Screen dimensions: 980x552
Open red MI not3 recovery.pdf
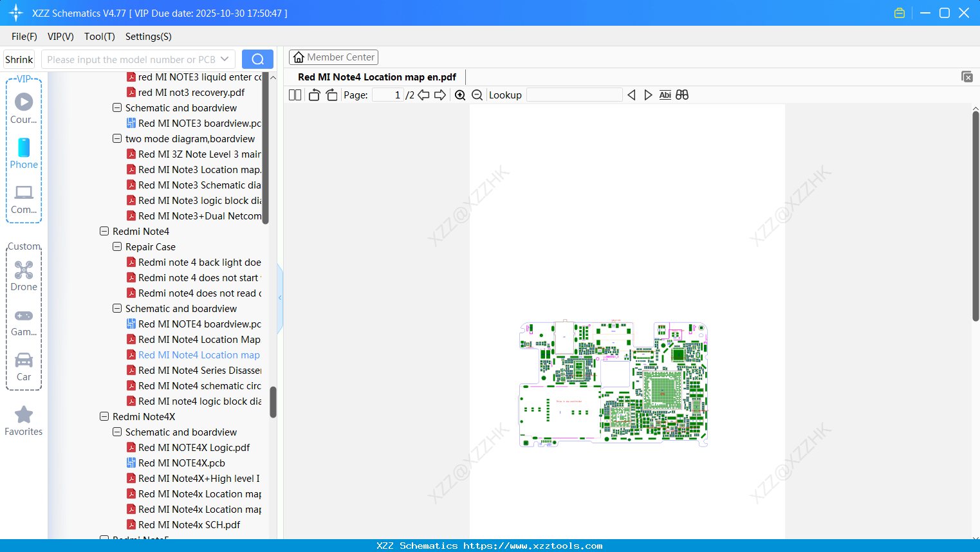(x=185, y=93)
